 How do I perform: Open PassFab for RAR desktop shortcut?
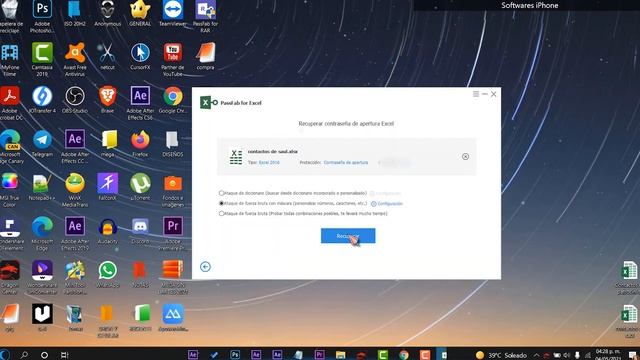pos(205,16)
